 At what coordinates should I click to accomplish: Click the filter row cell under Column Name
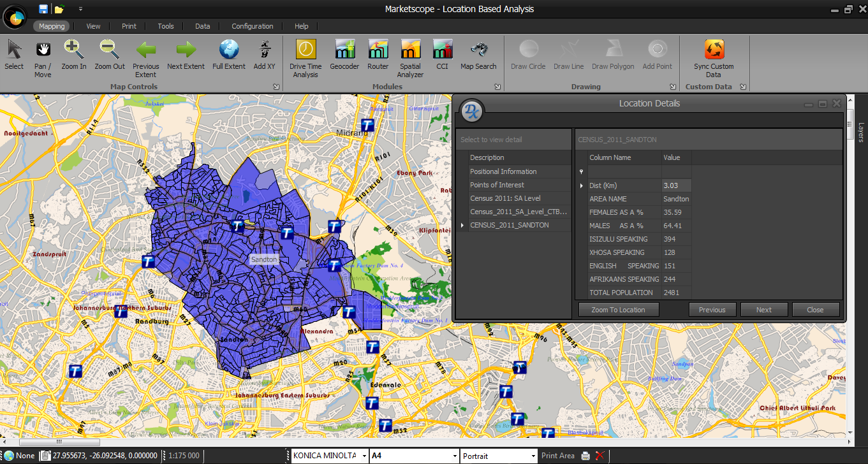[624, 172]
